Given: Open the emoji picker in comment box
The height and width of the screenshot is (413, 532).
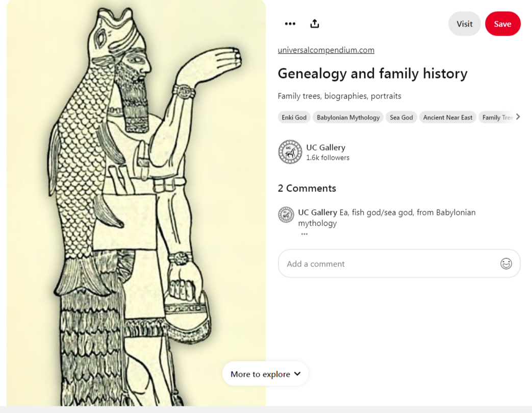Looking at the screenshot, I should (x=505, y=263).
